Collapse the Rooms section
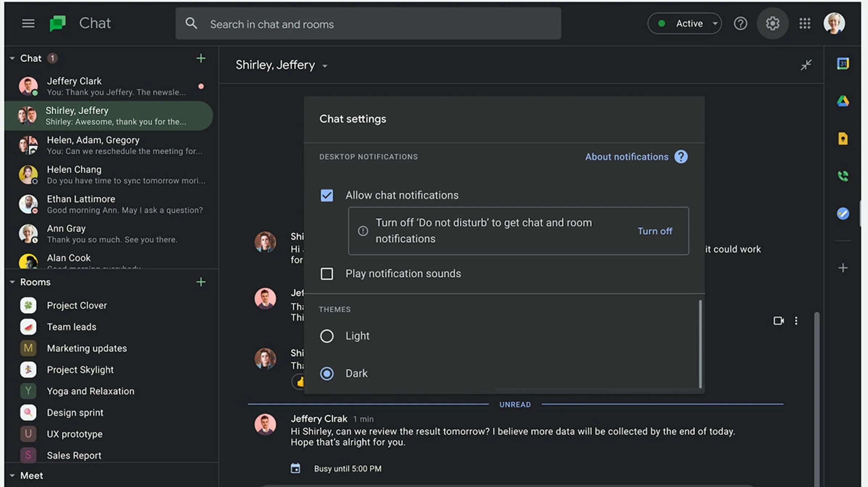 coord(12,282)
